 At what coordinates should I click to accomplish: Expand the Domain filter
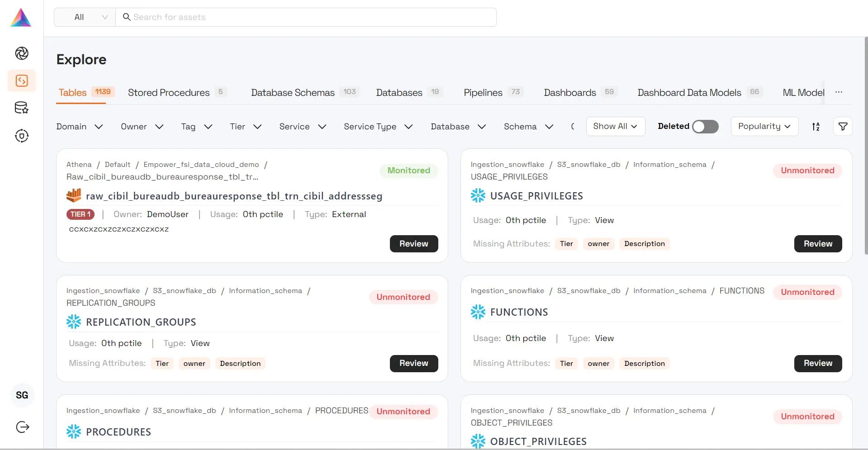point(80,127)
